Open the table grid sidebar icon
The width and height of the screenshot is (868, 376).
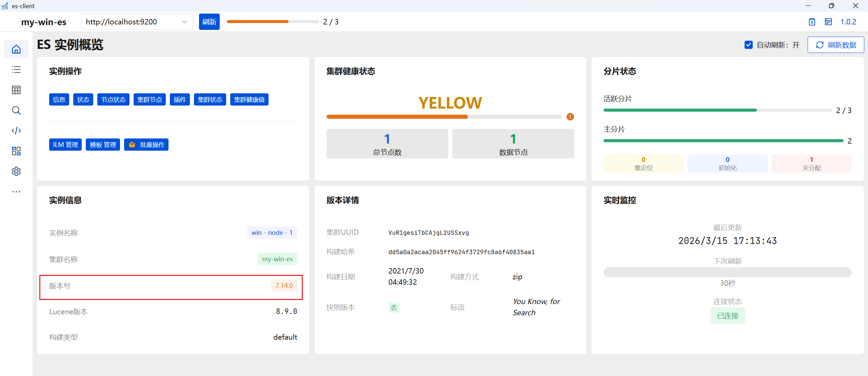(x=16, y=90)
